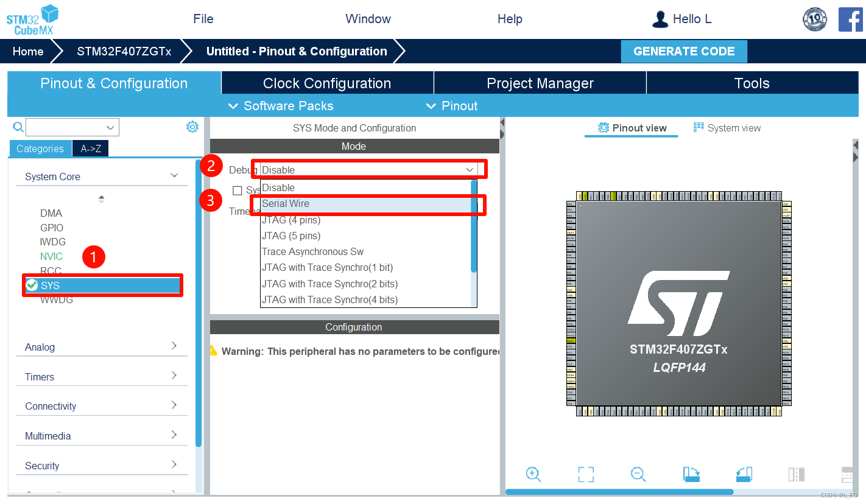Expand the Timers category
The width and height of the screenshot is (866, 504).
(102, 377)
